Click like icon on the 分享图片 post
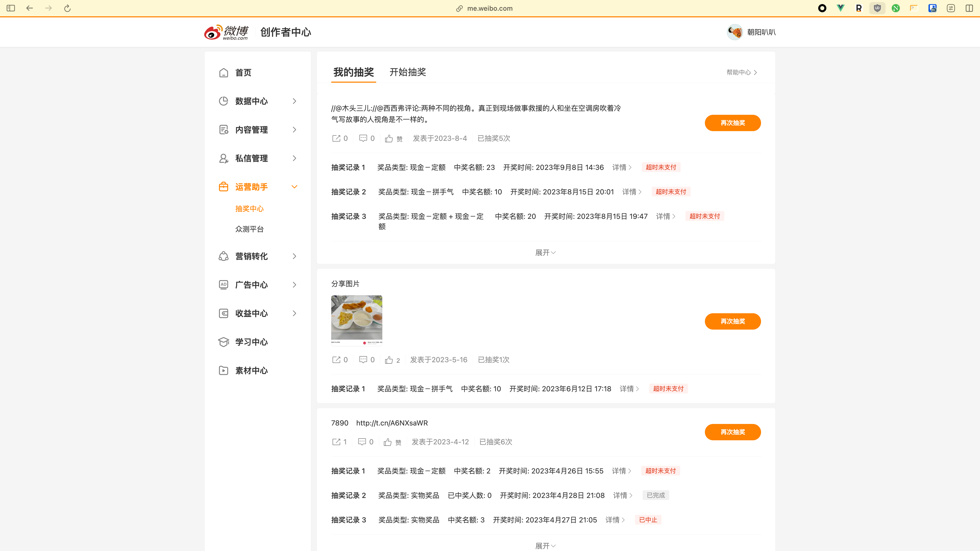 [388, 360]
